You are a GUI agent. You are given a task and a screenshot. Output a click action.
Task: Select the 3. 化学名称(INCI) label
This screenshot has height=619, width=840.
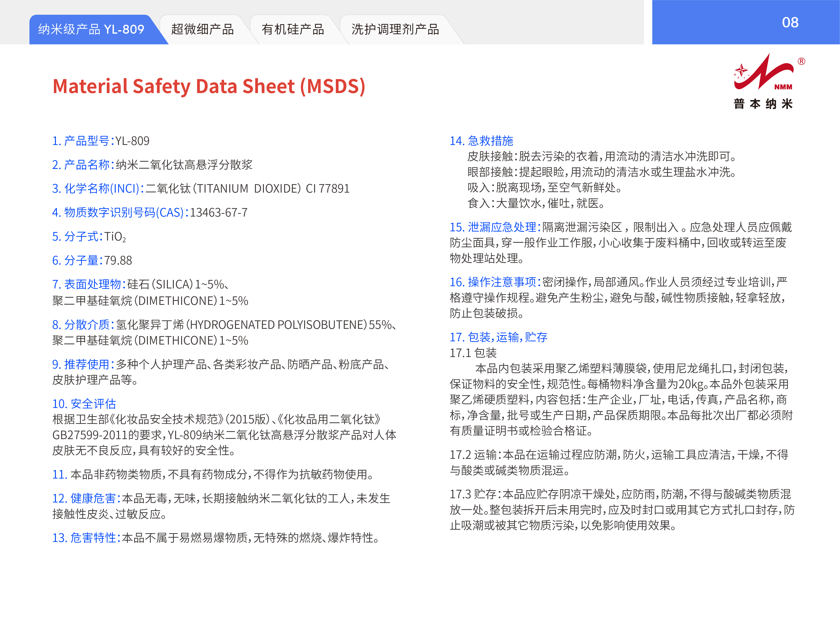click(98, 188)
